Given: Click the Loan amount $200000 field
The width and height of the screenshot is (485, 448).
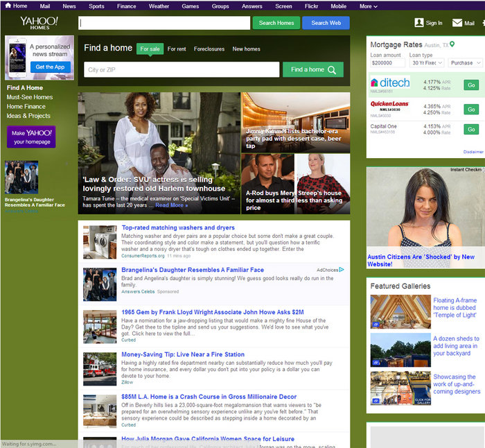Looking at the screenshot, I should click(387, 63).
